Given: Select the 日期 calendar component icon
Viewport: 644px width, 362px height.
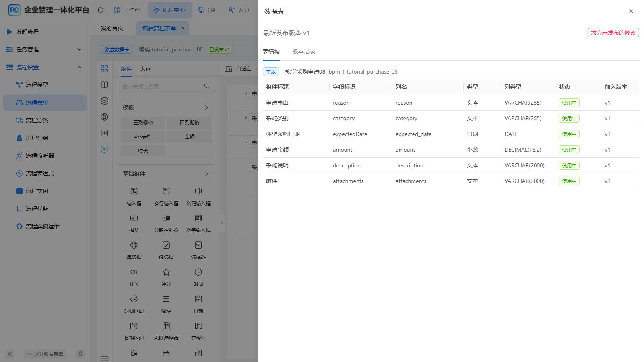Looking at the screenshot, I should (x=198, y=299).
